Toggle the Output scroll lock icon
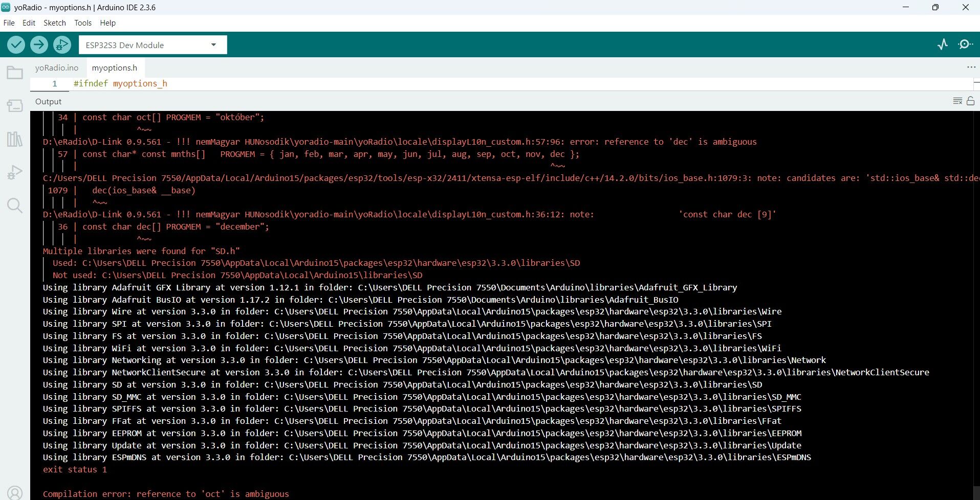This screenshot has height=500, width=980. coord(970,101)
